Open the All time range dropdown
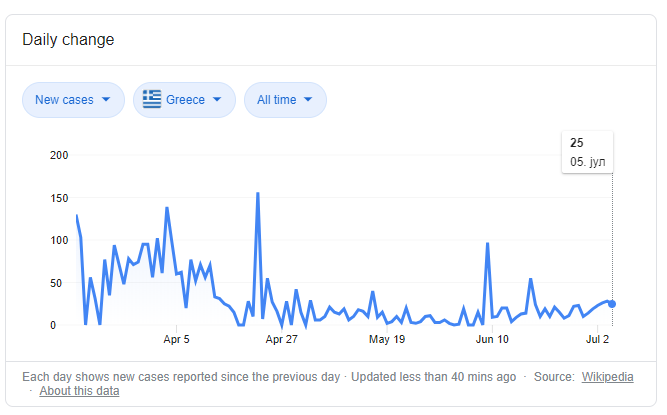This screenshot has width=667, height=415. pyautogui.click(x=285, y=99)
